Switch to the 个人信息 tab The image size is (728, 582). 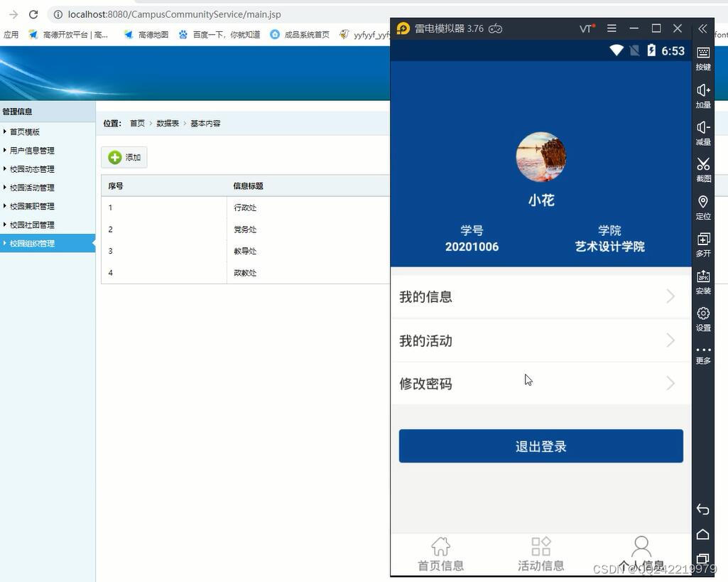point(641,554)
